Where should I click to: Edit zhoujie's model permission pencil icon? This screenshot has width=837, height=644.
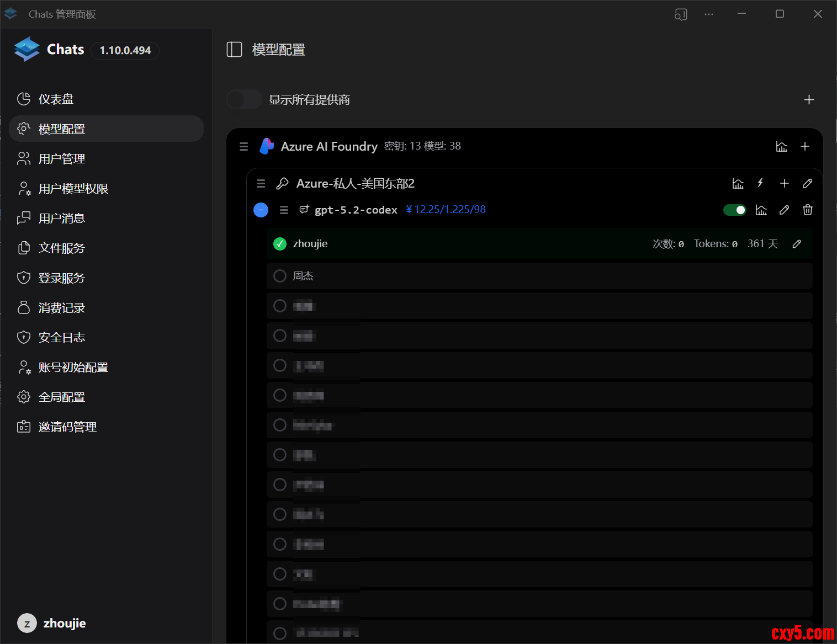pos(796,244)
